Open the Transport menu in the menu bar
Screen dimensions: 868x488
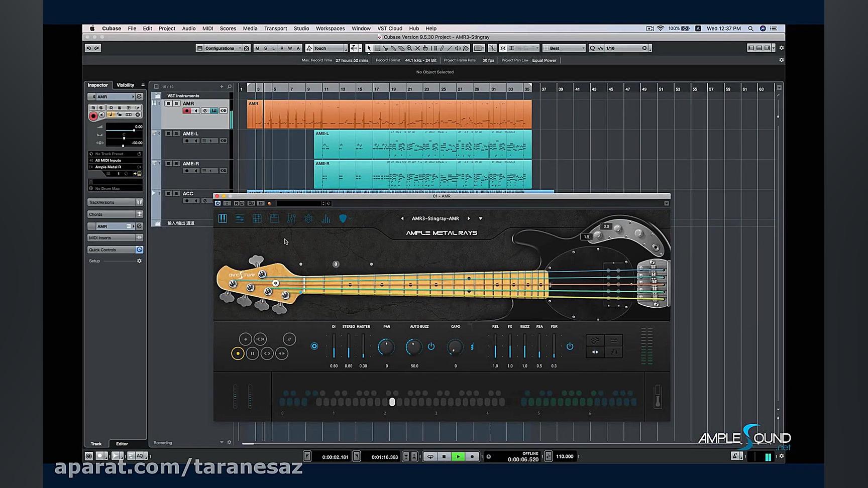coord(275,29)
